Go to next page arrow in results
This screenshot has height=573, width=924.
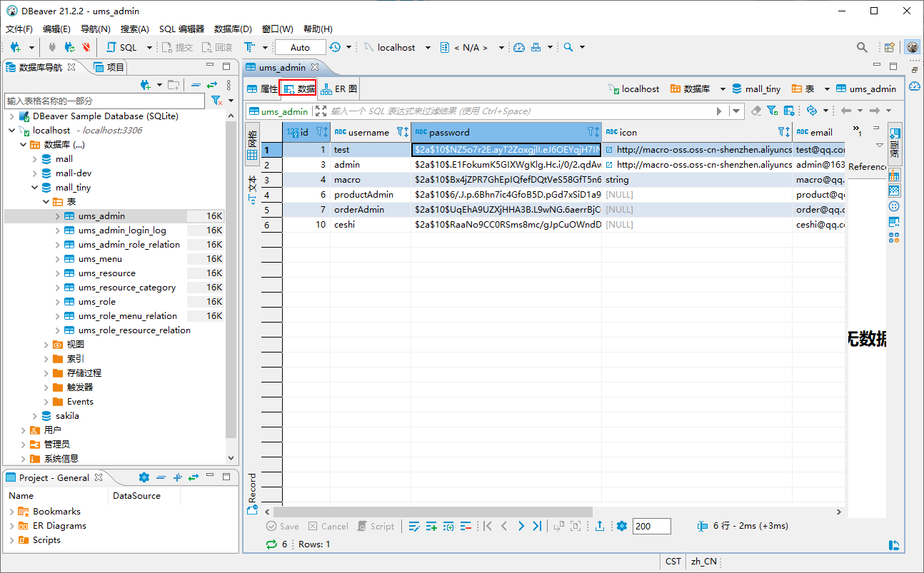pos(521,526)
